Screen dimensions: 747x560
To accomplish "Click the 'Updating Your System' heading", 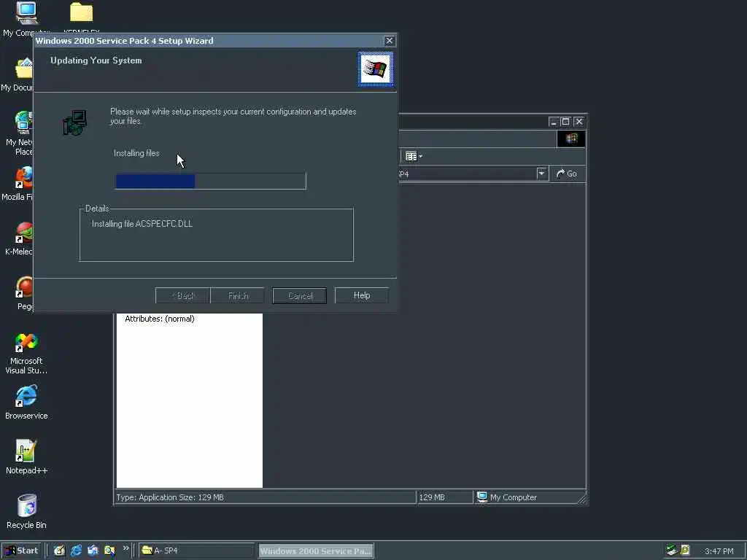I will (x=96, y=61).
